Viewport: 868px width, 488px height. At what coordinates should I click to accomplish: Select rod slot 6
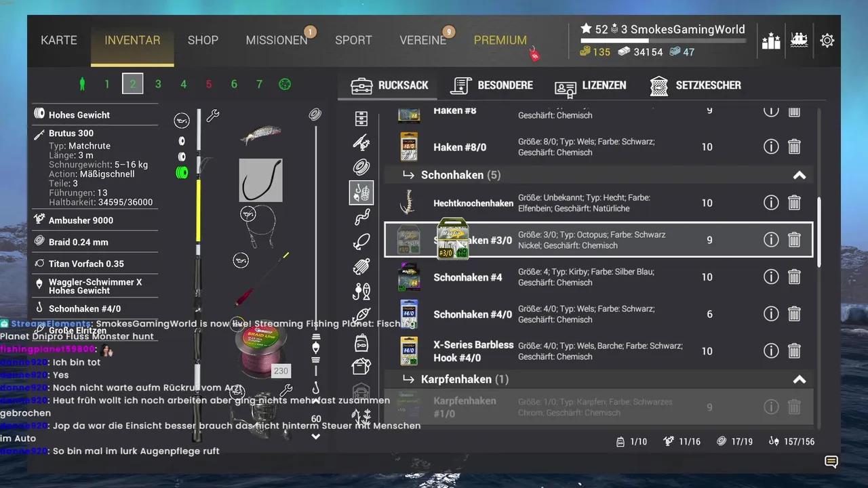(x=234, y=84)
